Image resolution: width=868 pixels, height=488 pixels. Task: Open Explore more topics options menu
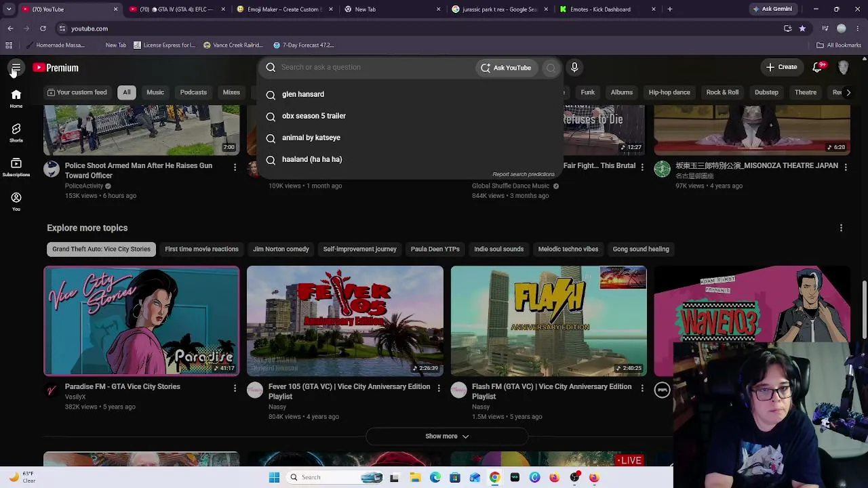tap(841, 228)
